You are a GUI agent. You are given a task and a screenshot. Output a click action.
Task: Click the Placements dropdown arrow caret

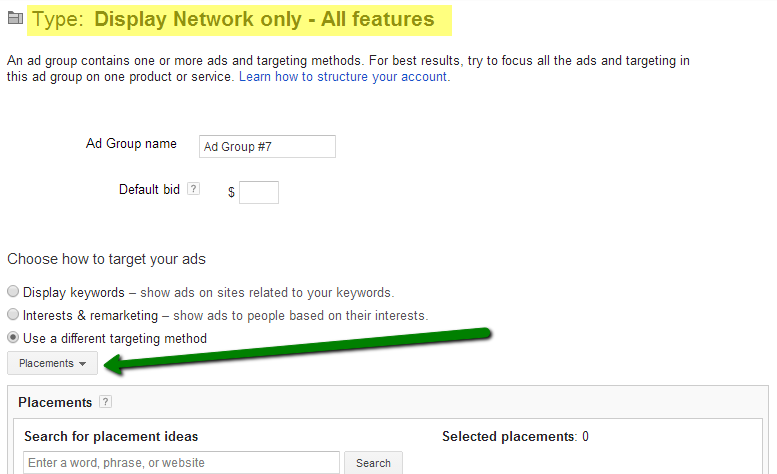pyautogui.click(x=82, y=364)
